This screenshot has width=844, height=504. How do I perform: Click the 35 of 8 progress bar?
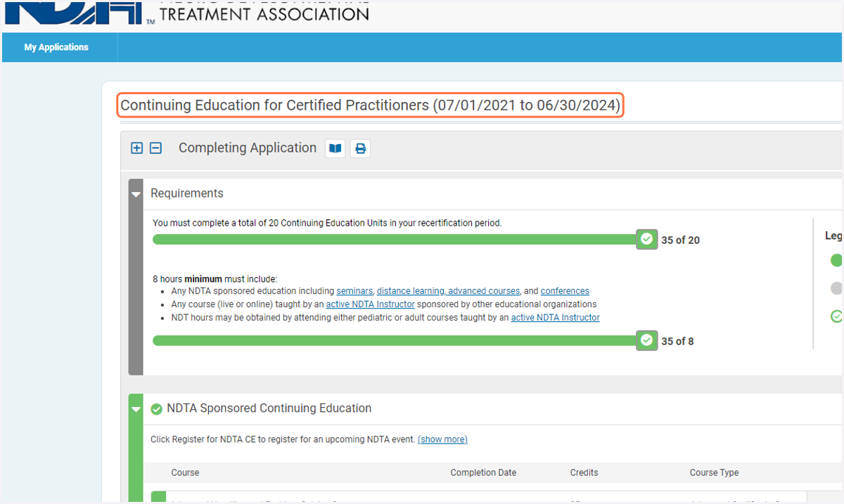tap(395, 341)
